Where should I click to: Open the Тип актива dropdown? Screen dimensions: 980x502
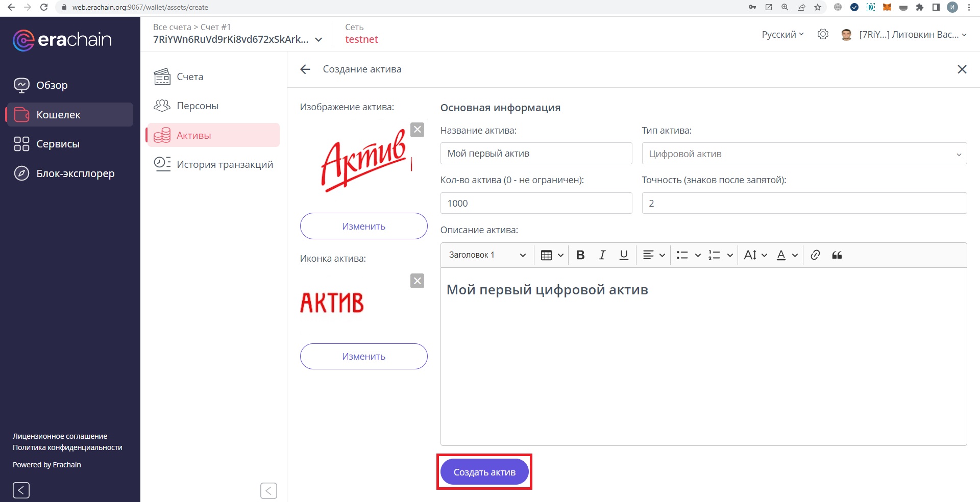(x=804, y=153)
